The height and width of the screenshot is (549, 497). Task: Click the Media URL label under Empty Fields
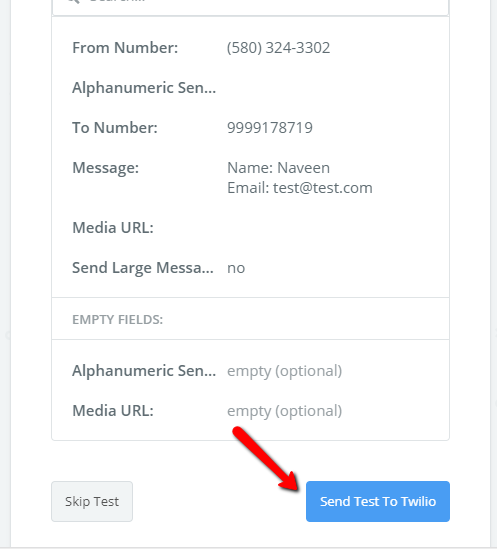point(113,411)
